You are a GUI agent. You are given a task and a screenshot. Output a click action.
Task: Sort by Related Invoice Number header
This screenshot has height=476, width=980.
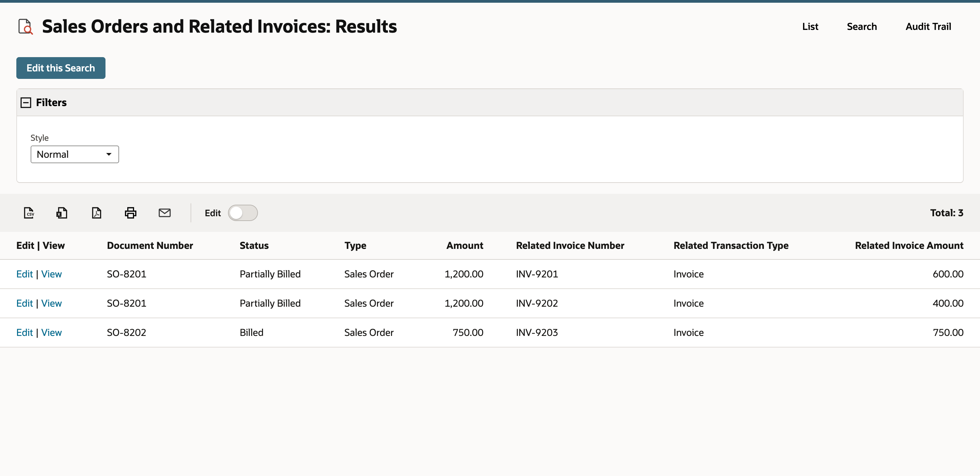point(570,245)
